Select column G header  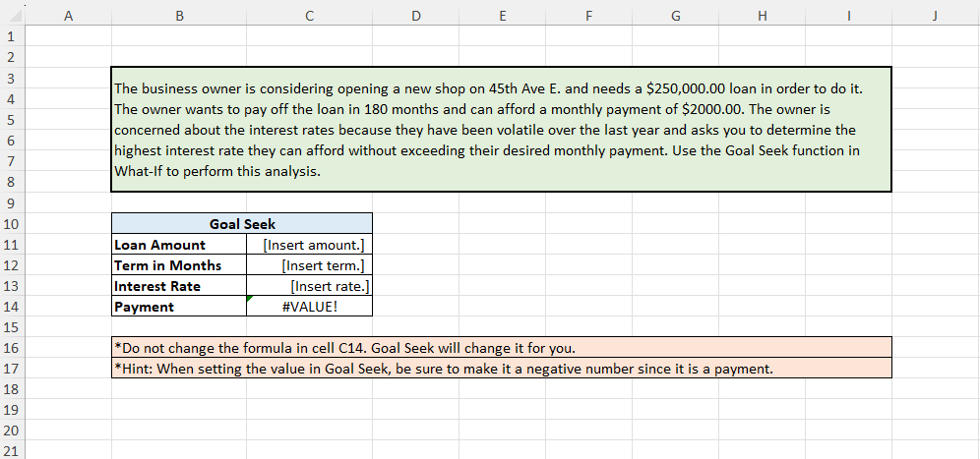[x=676, y=17]
